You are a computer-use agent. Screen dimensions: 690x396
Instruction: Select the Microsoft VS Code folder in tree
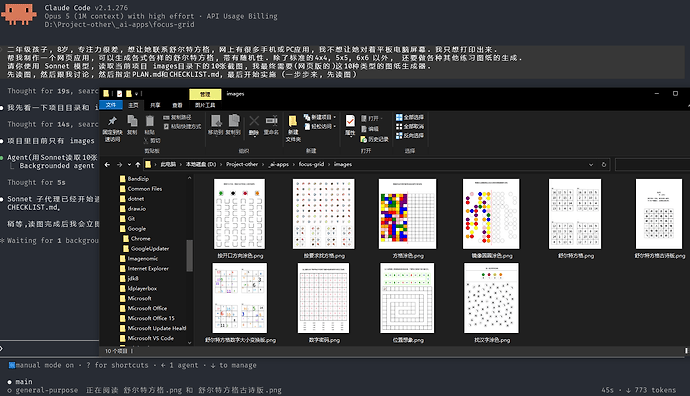pos(150,338)
